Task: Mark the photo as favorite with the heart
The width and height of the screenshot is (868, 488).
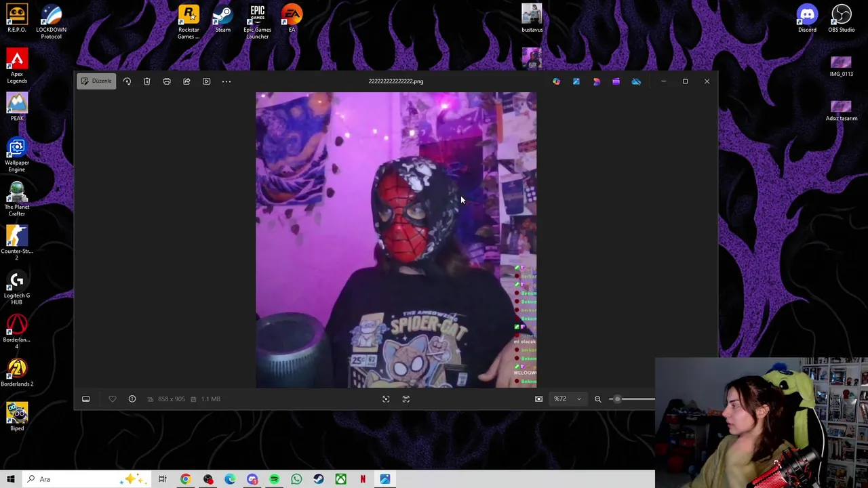Action: 113,399
